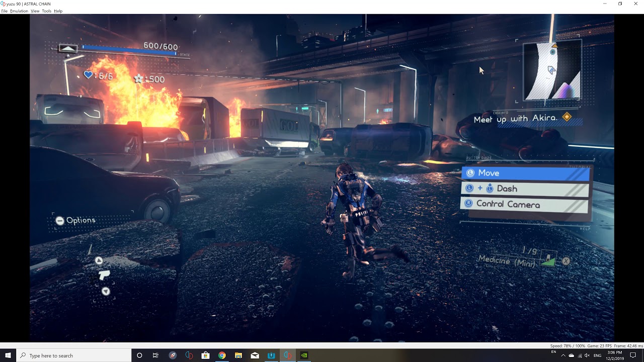
Task: Click the 600/600 health value text
Action: coord(160,46)
